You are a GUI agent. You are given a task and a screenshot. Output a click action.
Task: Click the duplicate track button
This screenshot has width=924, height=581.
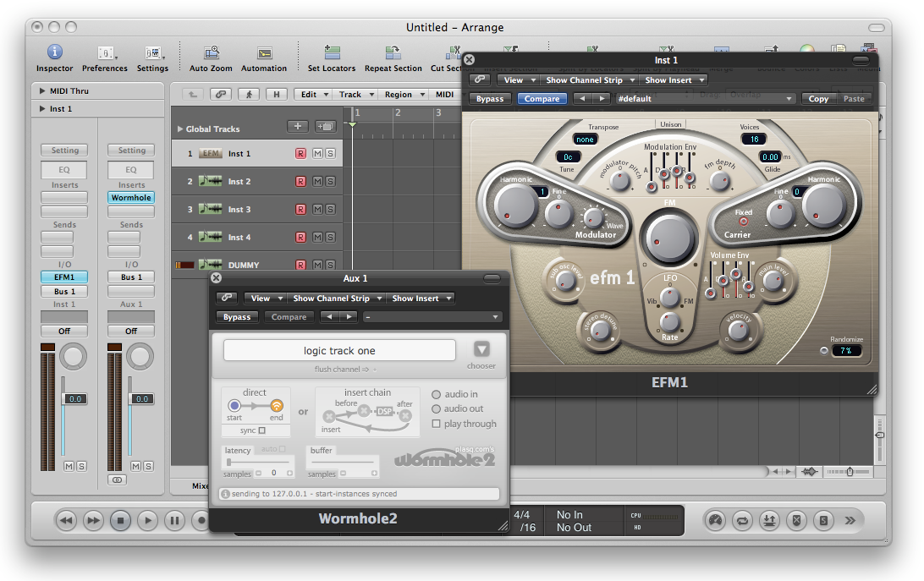(x=325, y=126)
